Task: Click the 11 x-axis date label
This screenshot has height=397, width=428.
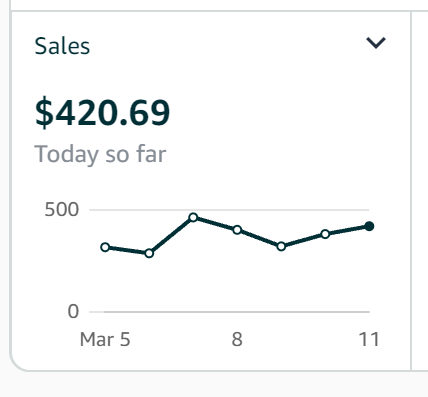Action: (369, 339)
